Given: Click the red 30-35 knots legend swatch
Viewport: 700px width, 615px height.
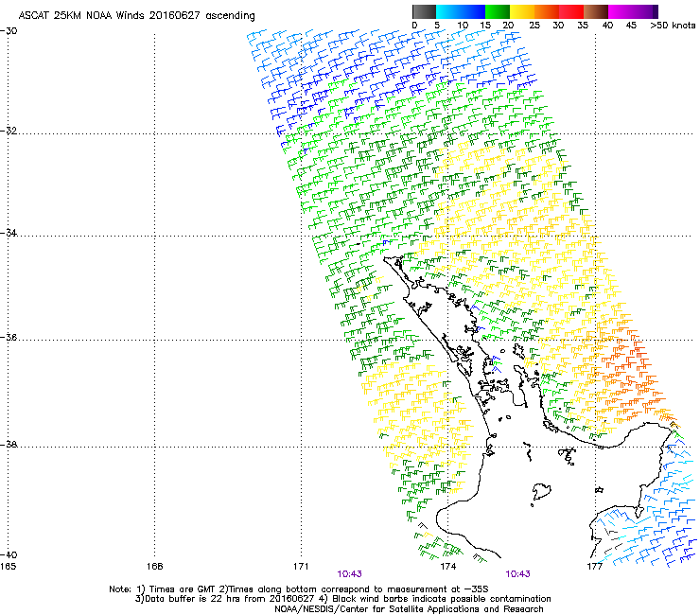Looking at the screenshot, I should click(571, 11).
